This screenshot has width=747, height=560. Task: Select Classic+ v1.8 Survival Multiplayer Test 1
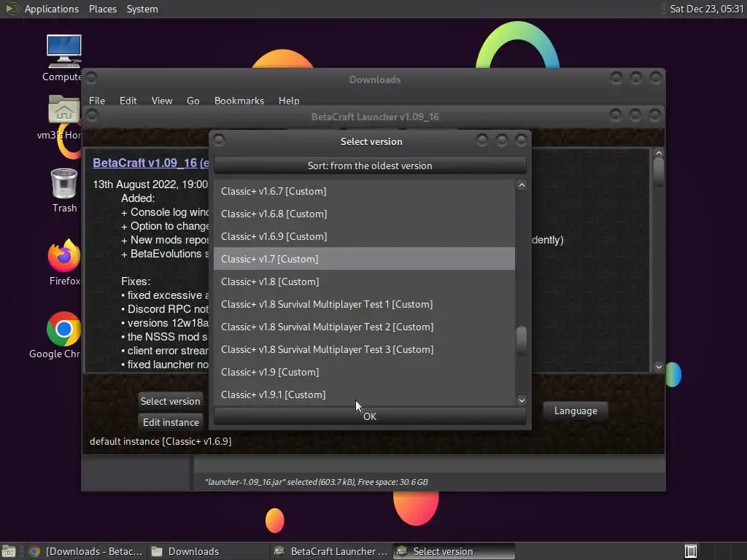365,304
